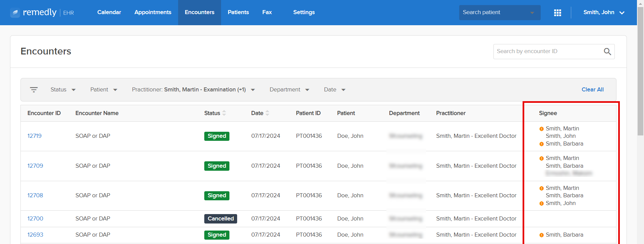The height and width of the screenshot is (244, 644).
Task: Click SOAP or DAP in row 12700
Action: 93,219
